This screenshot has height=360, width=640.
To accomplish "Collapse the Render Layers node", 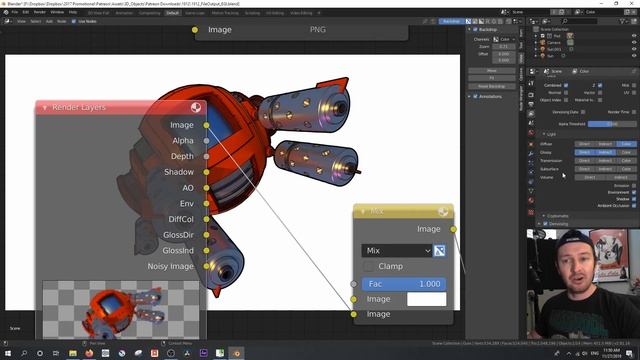I will [44, 107].
